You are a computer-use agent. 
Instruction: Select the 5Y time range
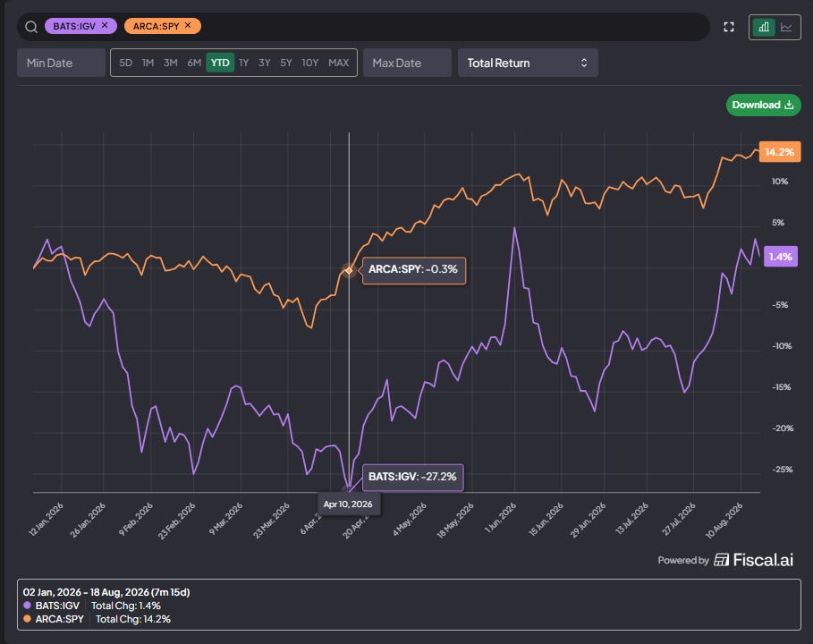pyautogui.click(x=286, y=63)
